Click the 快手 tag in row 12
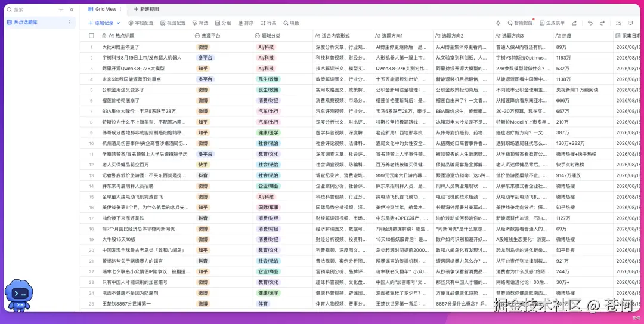 pyautogui.click(x=203, y=165)
